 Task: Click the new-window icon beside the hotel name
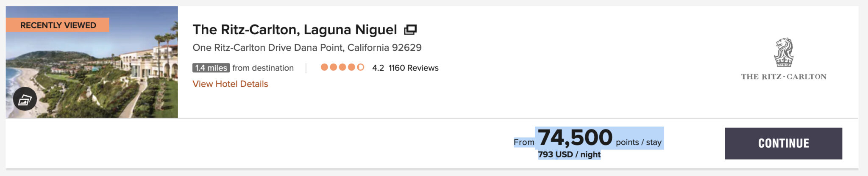410,30
